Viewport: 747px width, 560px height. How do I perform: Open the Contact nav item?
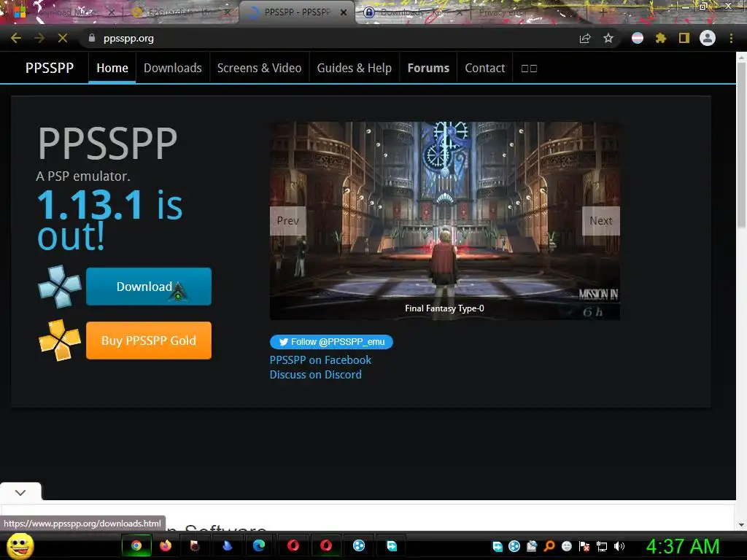click(x=484, y=68)
